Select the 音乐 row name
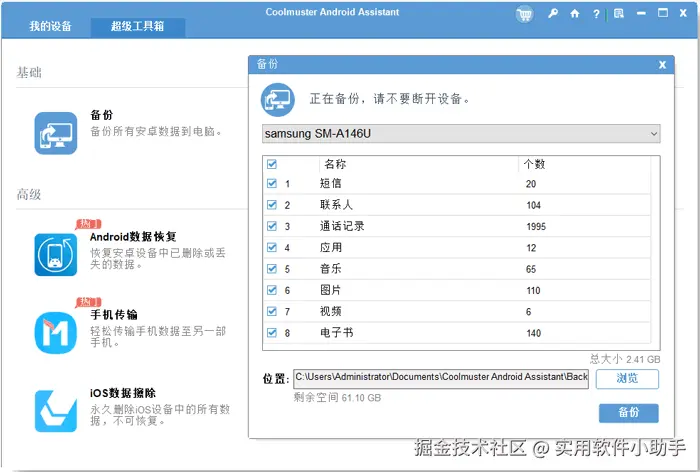Screen dimensions: 700x472 [331, 268]
